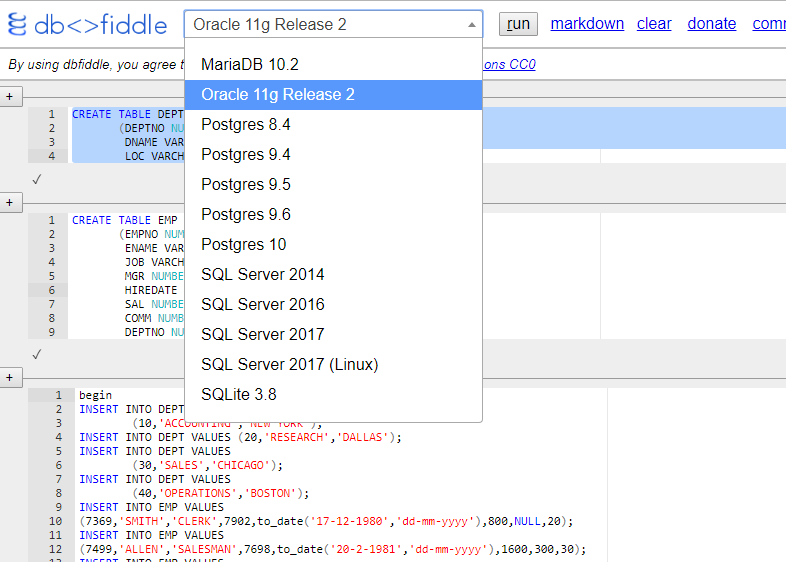
Task: Click the ALLEN SALESMAN values line
Action: point(332,549)
